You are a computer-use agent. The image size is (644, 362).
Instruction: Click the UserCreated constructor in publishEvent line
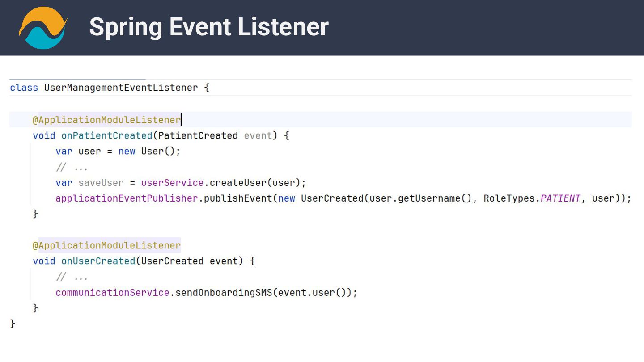click(332, 198)
